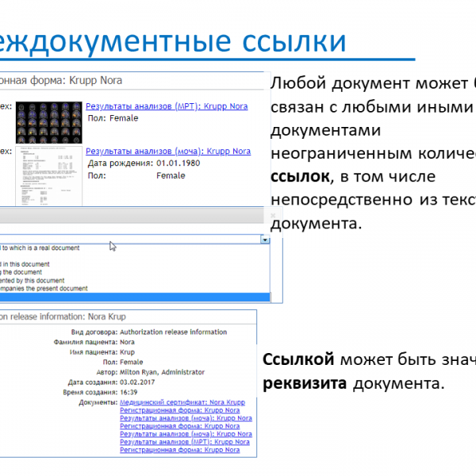
Task: Open top link Результаты анализов (МРТ) beside MRI thumbnail
Action: point(166,106)
